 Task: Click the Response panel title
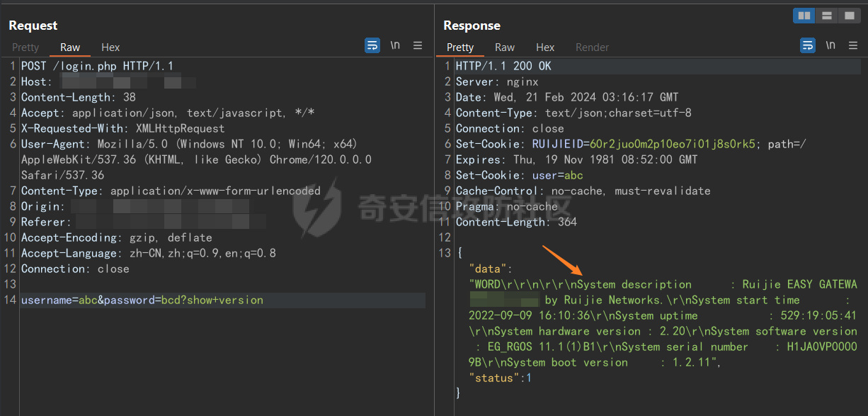[x=472, y=26]
